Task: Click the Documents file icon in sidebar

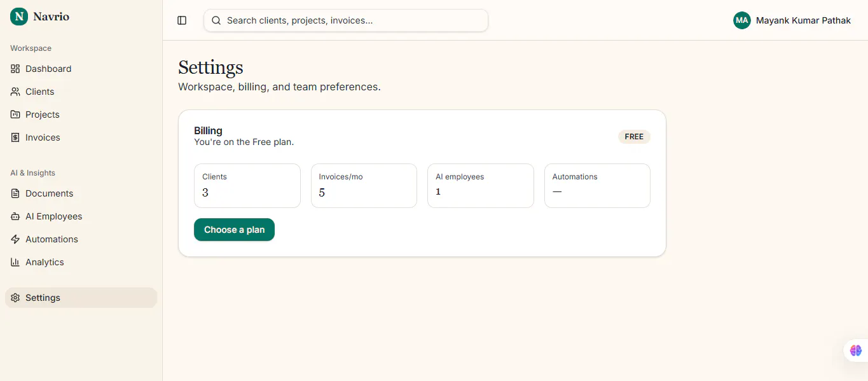Action: pyautogui.click(x=15, y=193)
